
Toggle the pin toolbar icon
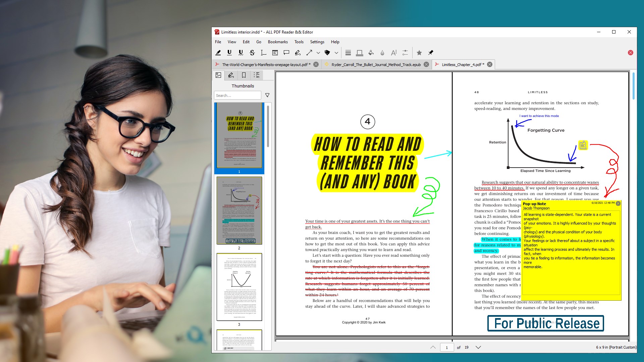(x=431, y=53)
